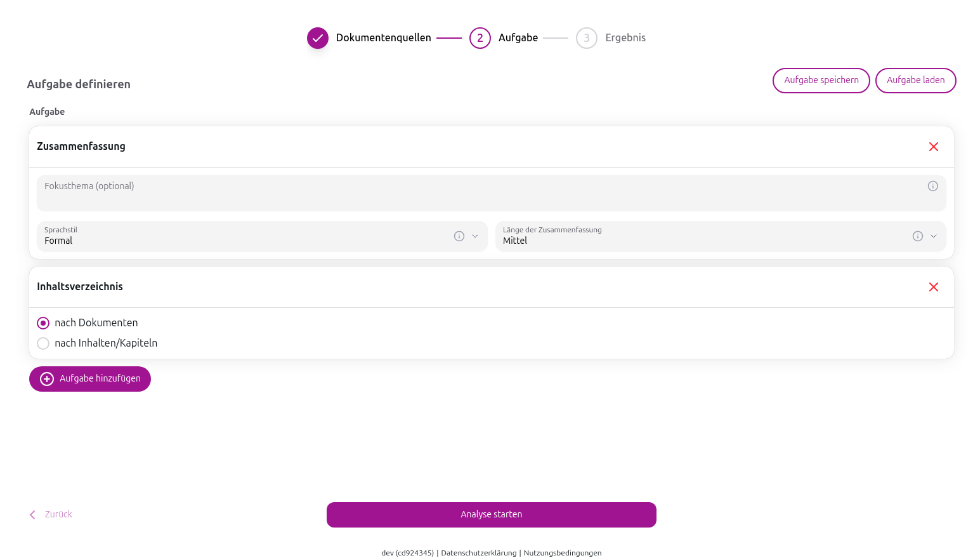This screenshot has height=558, width=980.
Task: Expand the Sprachstil dropdown chevron
Action: click(475, 236)
